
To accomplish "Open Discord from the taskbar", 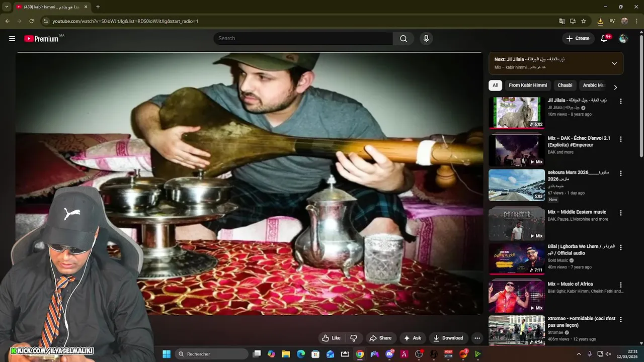I will coord(389,354).
